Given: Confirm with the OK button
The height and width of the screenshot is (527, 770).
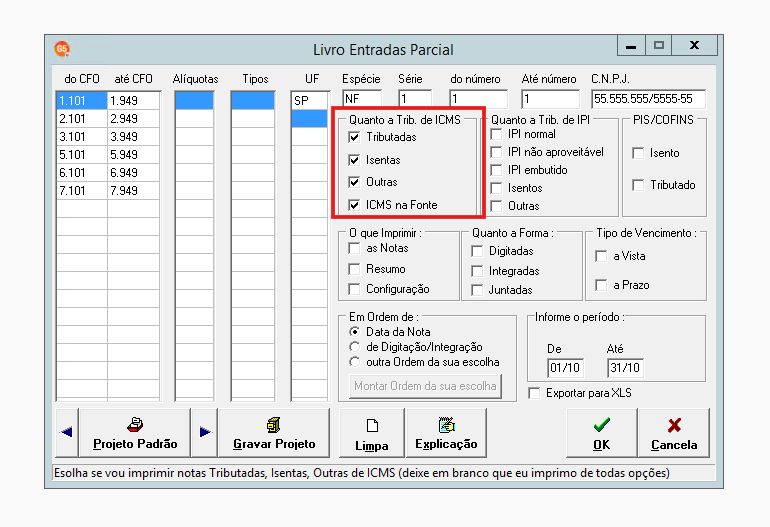Looking at the screenshot, I should click(x=602, y=432).
